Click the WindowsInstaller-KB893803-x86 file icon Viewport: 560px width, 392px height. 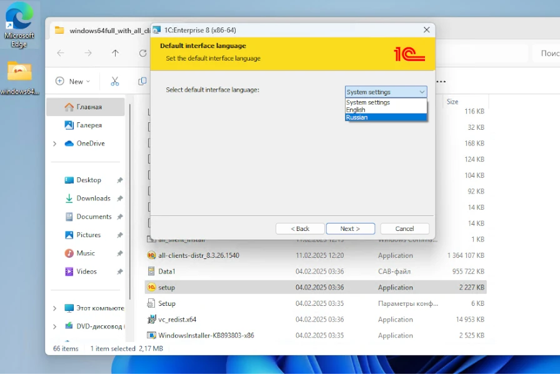coord(151,335)
